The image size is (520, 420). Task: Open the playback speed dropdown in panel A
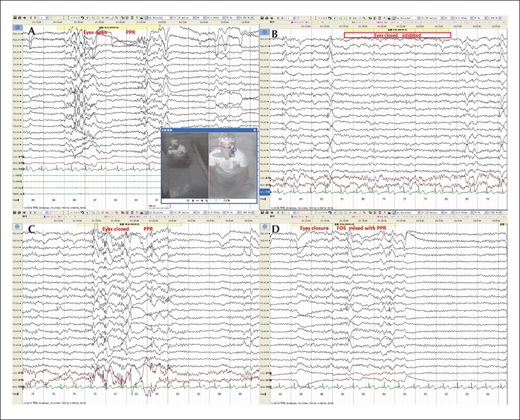(x=43, y=18)
